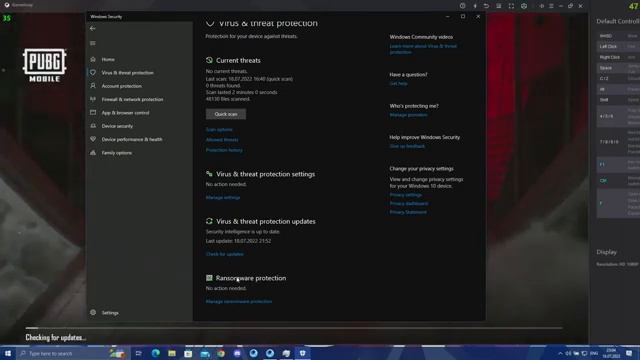640x360 pixels.
Task: Click Virus & threat protection settings heading
Action: coord(265,174)
